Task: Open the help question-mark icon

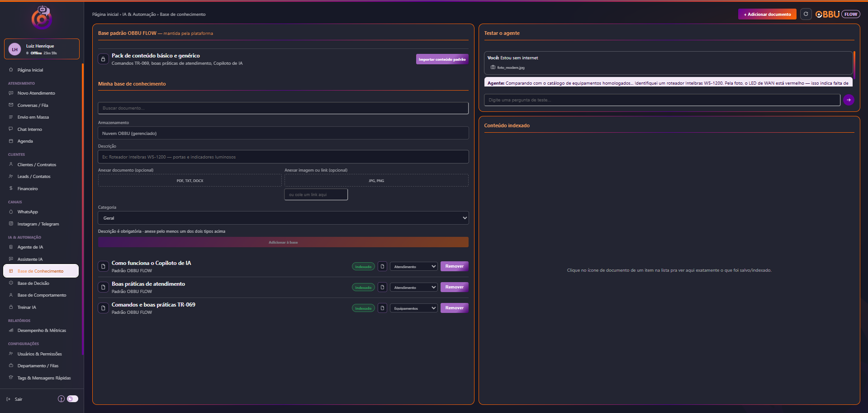Action: 61,399
